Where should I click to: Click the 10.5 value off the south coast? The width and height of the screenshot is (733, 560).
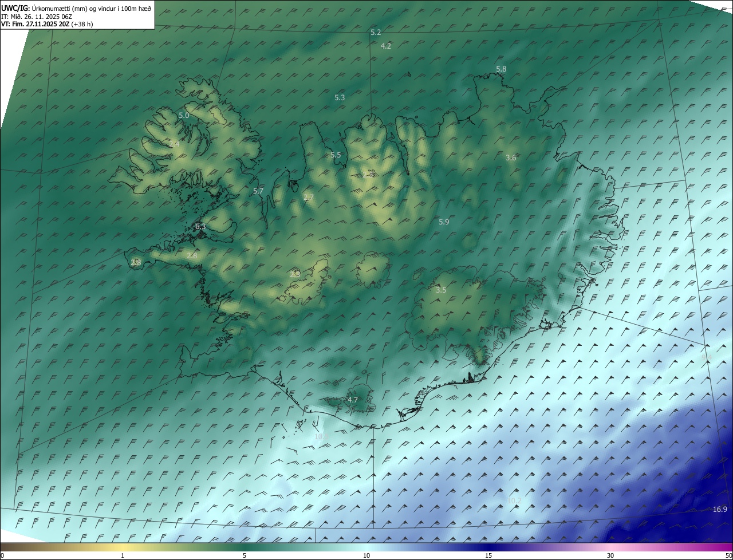click(x=322, y=436)
